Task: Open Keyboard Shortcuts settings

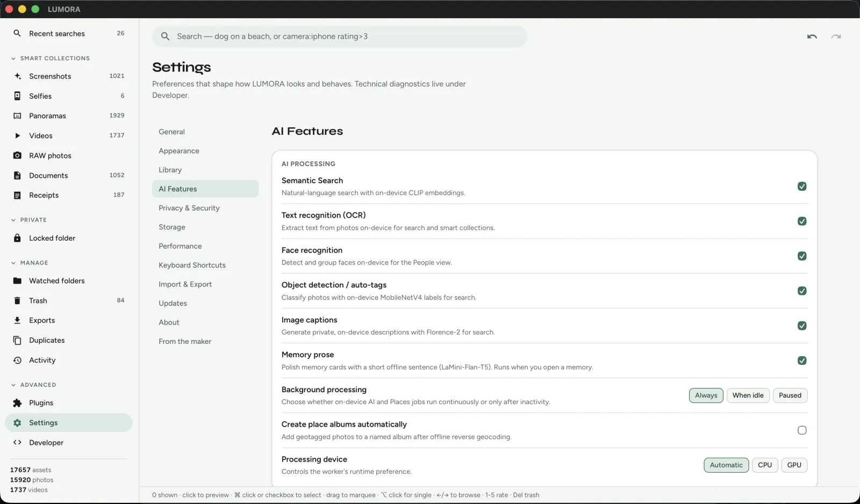Action: tap(205, 265)
